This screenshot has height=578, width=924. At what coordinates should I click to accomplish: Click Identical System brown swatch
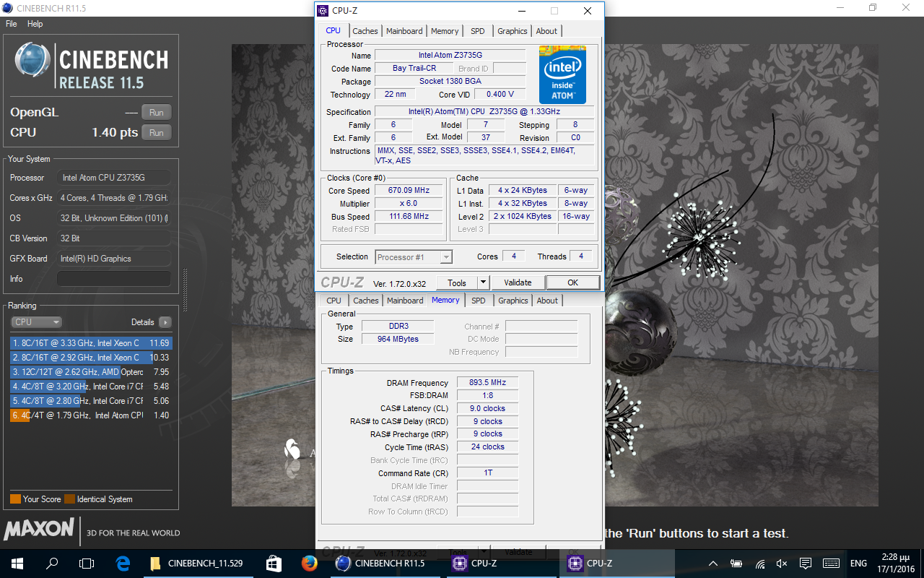click(69, 499)
